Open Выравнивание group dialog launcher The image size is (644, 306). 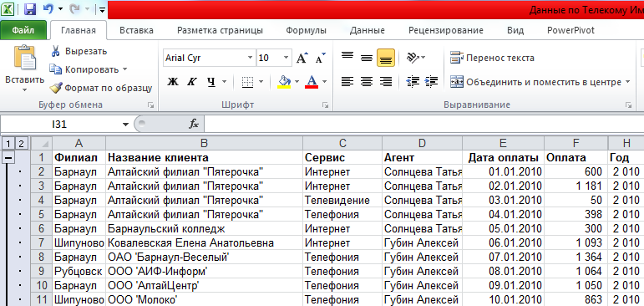point(628,105)
